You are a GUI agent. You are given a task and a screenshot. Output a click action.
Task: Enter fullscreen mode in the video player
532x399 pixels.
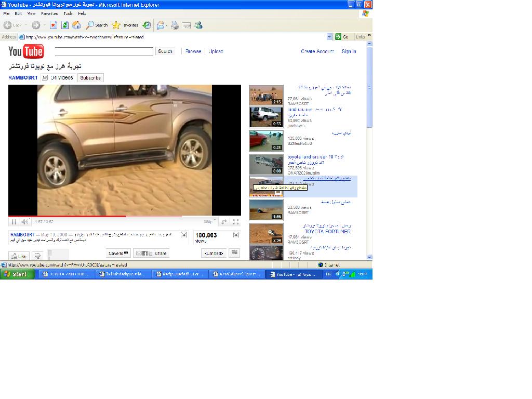[x=235, y=222]
